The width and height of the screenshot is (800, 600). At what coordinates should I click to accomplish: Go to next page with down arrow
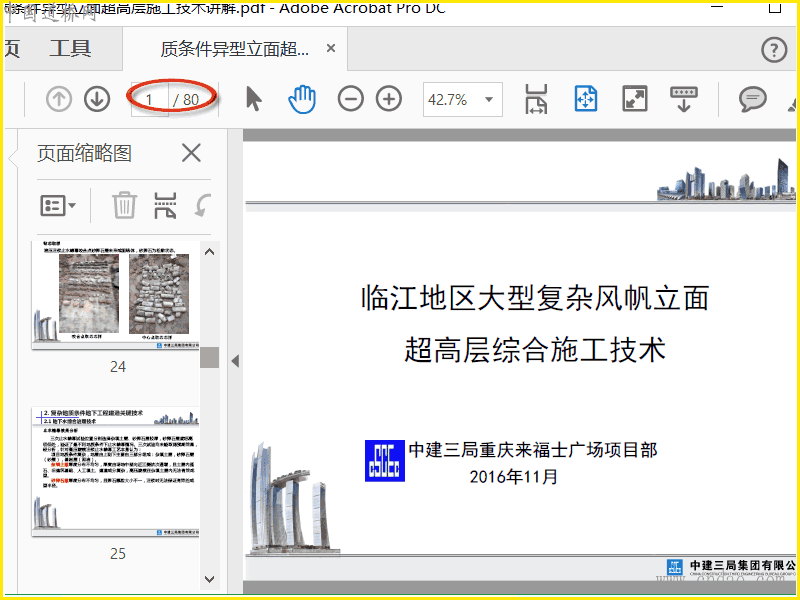pos(97,99)
